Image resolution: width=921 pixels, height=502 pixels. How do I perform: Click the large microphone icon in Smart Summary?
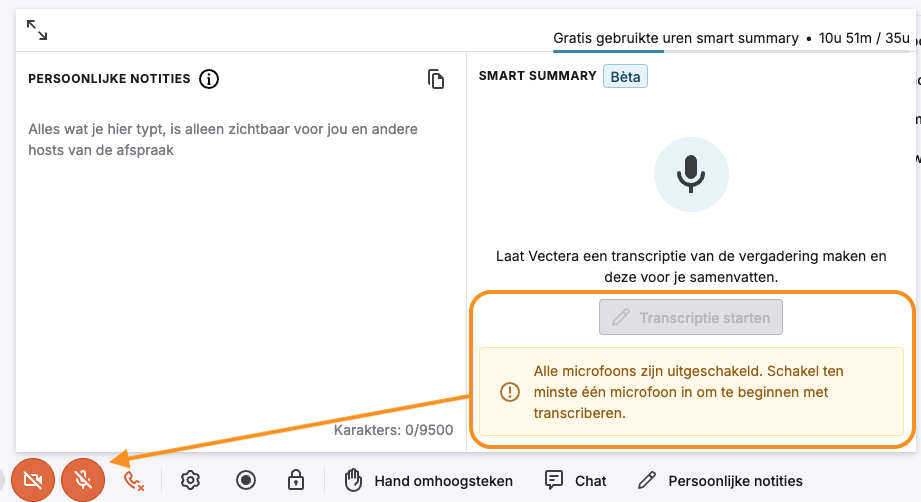[691, 174]
